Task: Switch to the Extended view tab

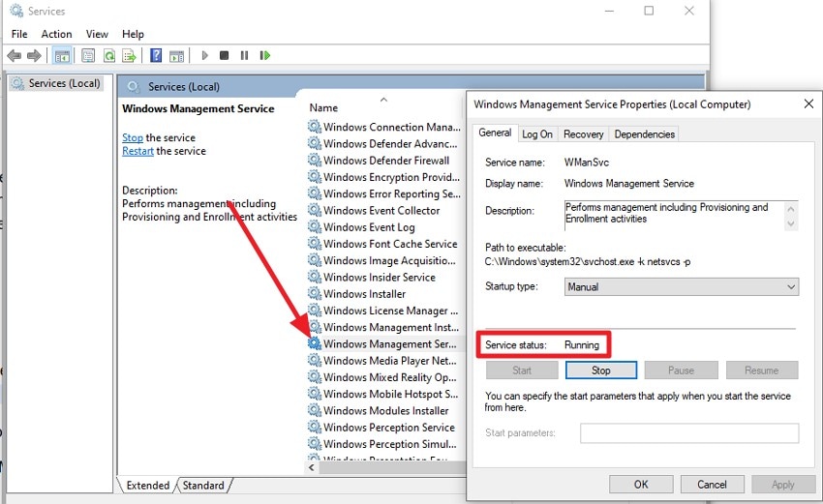Action: coord(148,485)
